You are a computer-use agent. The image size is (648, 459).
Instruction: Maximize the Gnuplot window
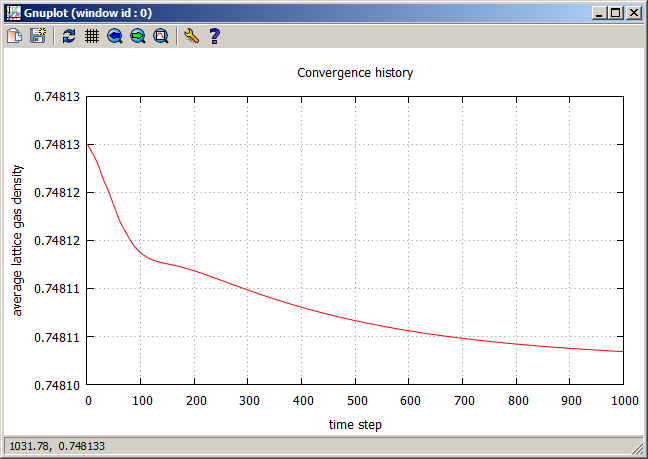tap(615, 13)
